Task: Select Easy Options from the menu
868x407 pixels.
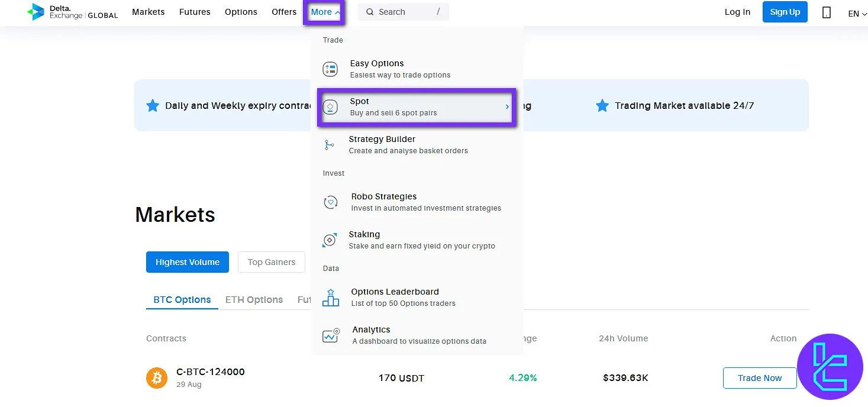Action: (x=417, y=69)
